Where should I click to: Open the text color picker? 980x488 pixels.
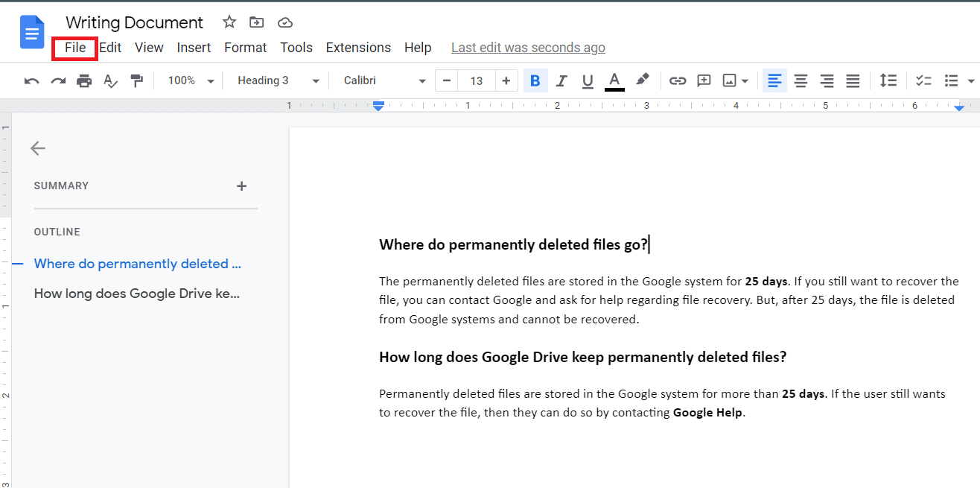[x=614, y=80]
